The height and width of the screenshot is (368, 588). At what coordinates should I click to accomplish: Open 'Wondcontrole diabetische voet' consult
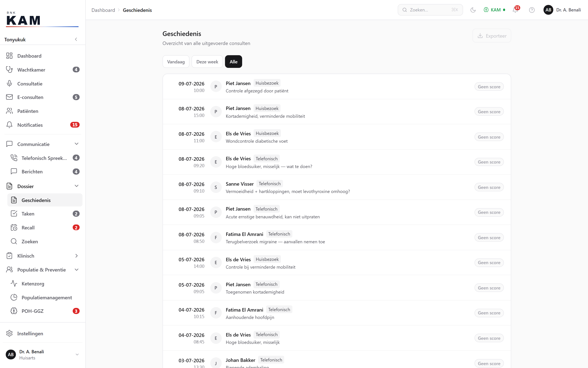(337, 137)
